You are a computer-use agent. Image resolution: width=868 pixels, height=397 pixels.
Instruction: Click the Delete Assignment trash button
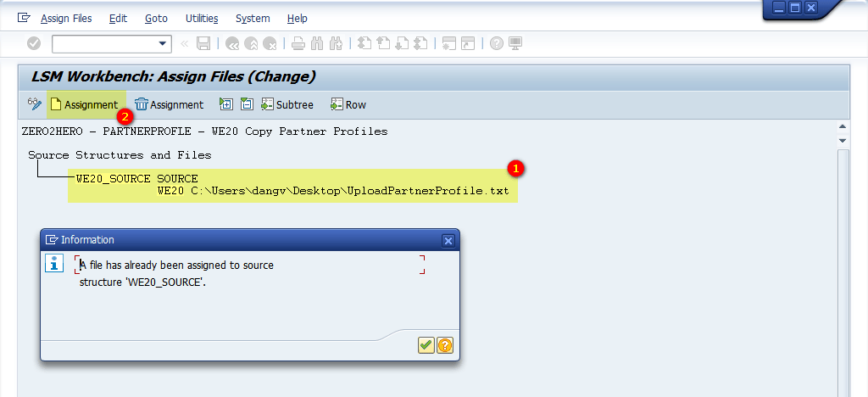pos(170,104)
